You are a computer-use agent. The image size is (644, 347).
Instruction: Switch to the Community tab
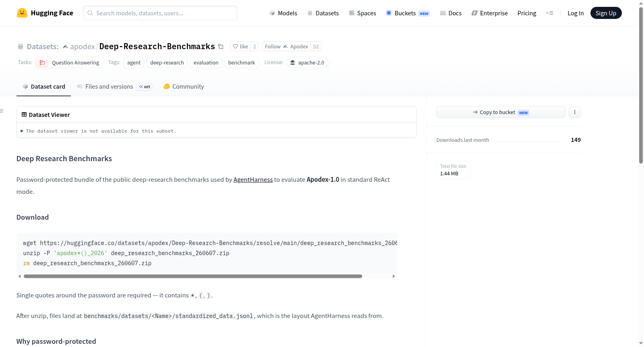tap(184, 87)
